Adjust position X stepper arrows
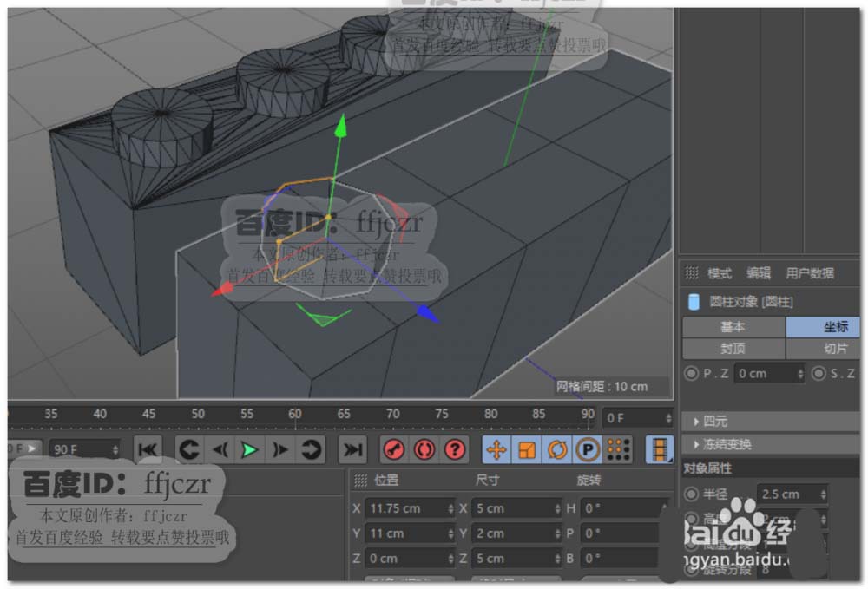 click(450, 508)
